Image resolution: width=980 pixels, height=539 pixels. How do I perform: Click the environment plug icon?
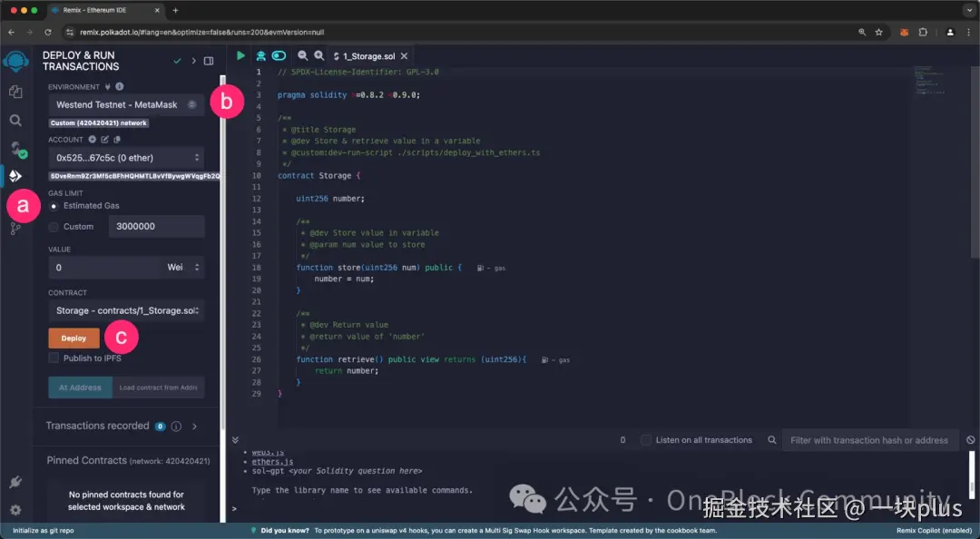(107, 87)
